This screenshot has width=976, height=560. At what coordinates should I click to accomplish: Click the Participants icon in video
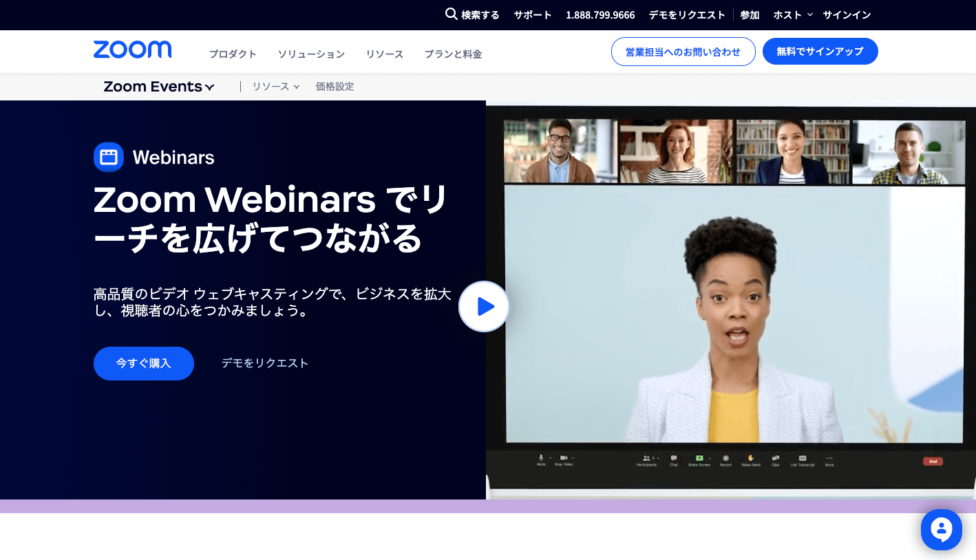pyautogui.click(x=646, y=457)
